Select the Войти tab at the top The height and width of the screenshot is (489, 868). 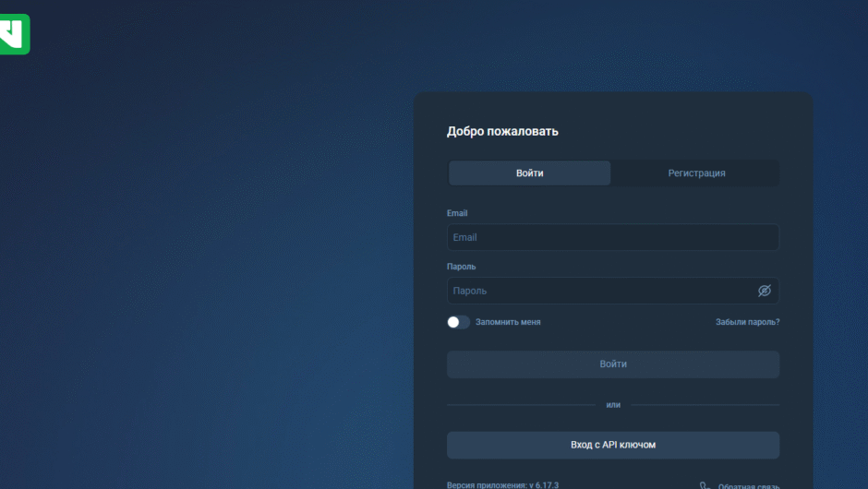click(529, 173)
